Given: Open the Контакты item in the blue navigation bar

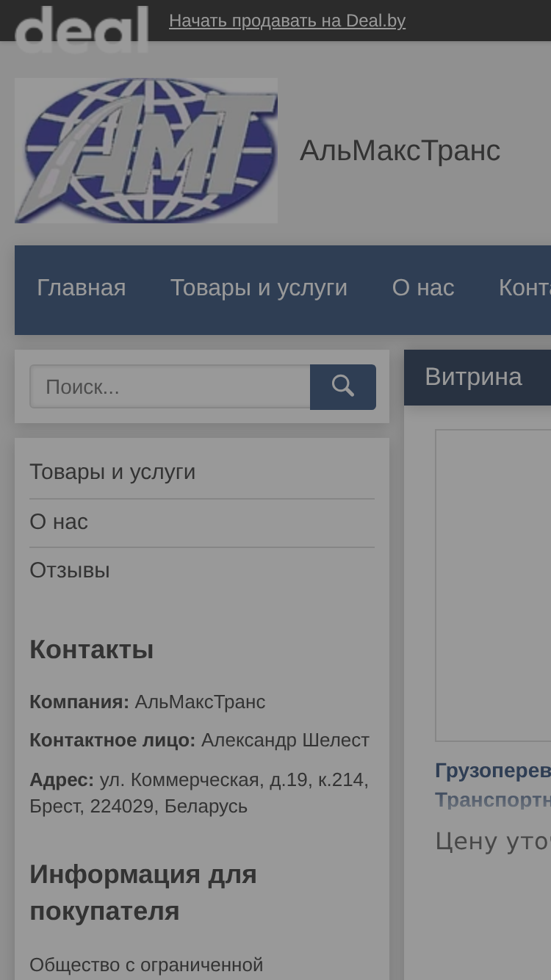Looking at the screenshot, I should 525,288.
